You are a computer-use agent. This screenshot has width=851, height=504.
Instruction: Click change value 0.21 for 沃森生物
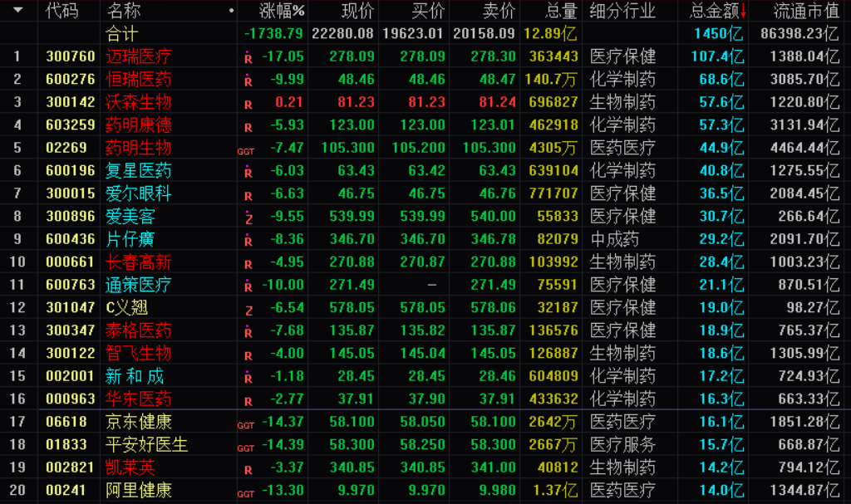coord(288,102)
